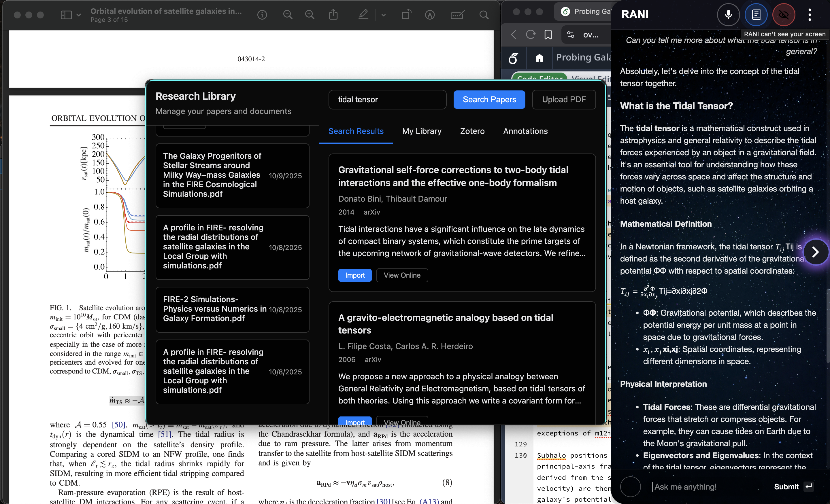This screenshot has width=830, height=504.
Task: Open the RANI document library icon
Action: pyautogui.click(x=756, y=14)
